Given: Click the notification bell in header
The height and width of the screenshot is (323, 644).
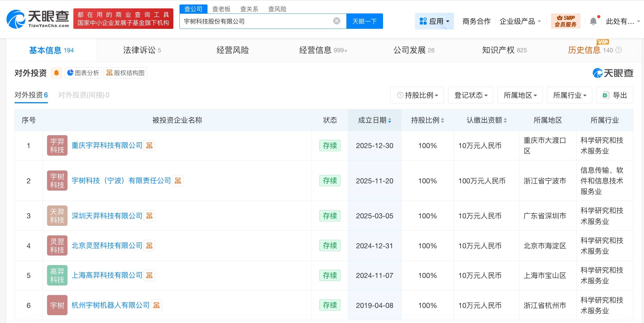Looking at the screenshot, I should (x=593, y=21).
